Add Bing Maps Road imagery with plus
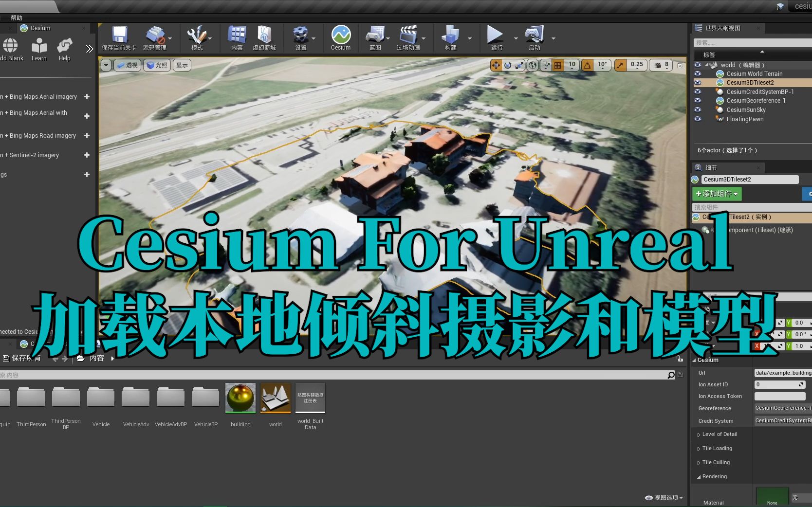Image resolution: width=812 pixels, height=507 pixels. click(x=87, y=136)
